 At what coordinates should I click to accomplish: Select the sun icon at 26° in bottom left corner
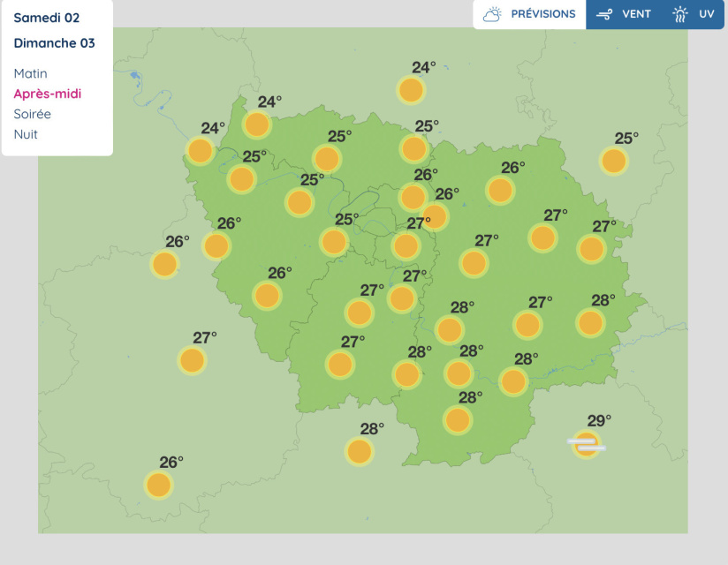(158, 484)
